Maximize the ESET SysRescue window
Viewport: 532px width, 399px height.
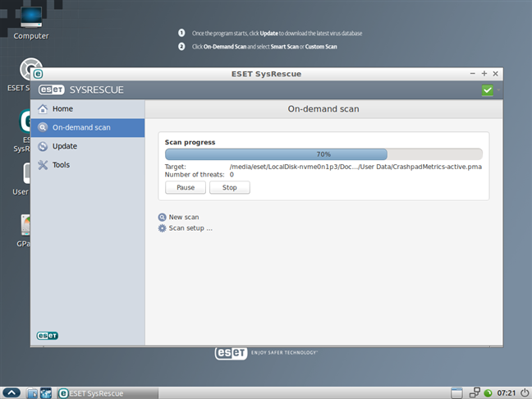pos(484,74)
